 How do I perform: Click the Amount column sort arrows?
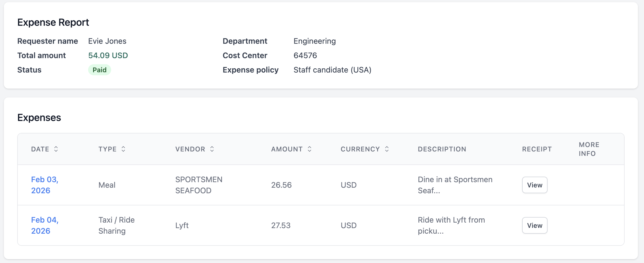pyautogui.click(x=310, y=149)
